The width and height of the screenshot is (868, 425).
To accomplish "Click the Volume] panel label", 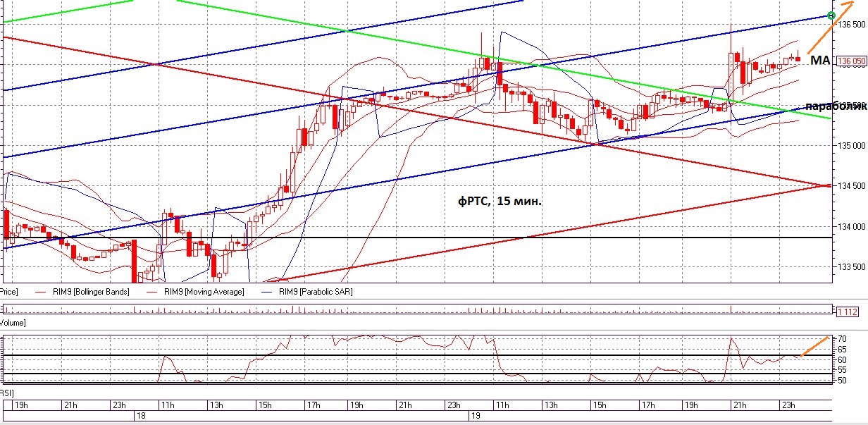I will coord(13,323).
